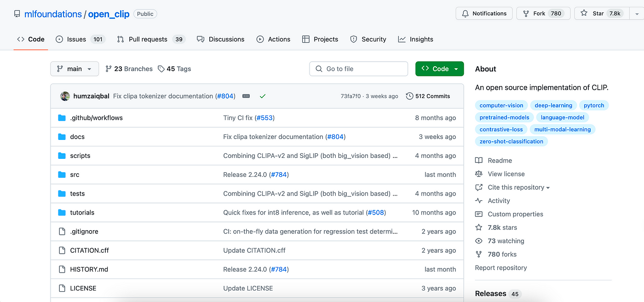This screenshot has height=302, width=644.
Task: Click the tests folder icon
Action: pos(62,193)
